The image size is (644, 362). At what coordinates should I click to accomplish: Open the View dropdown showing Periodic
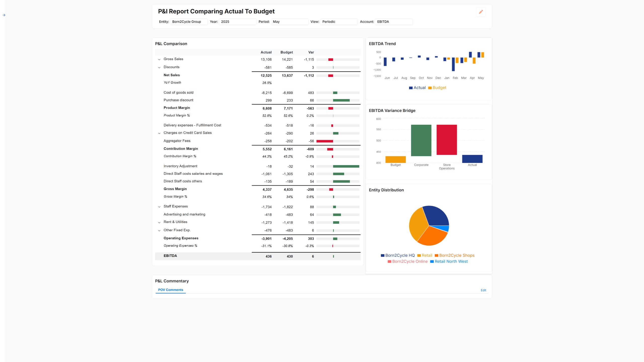tap(339, 22)
